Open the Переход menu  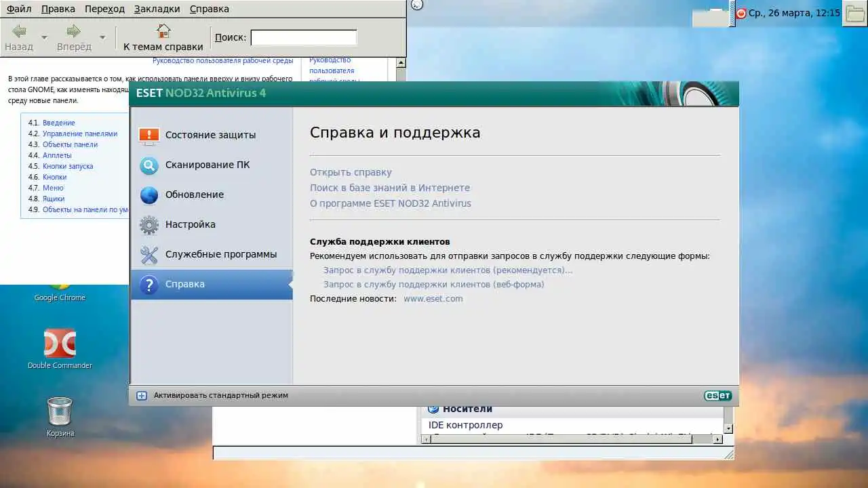tap(105, 9)
